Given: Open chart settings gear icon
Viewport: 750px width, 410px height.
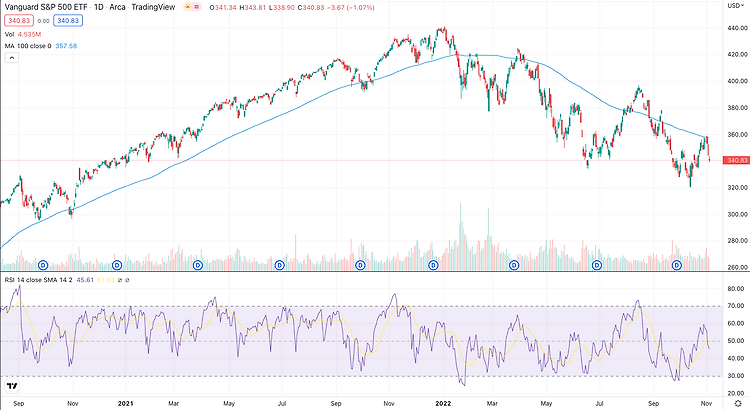Looking at the screenshot, I should (x=738, y=404).
